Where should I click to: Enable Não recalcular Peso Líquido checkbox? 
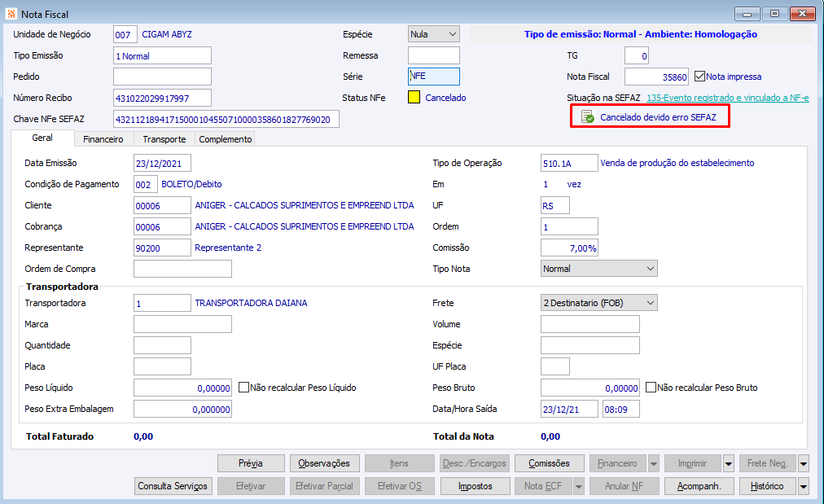pyautogui.click(x=243, y=388)
